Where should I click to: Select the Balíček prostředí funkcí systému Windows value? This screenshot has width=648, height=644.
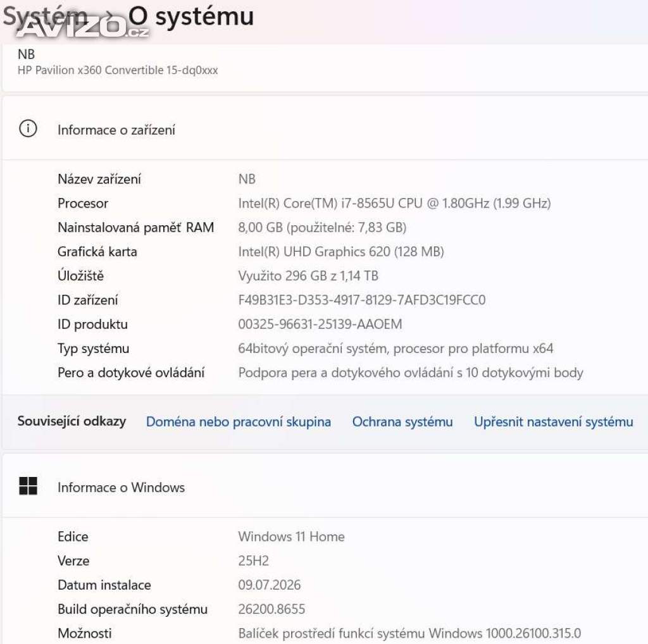click(409, 633)
